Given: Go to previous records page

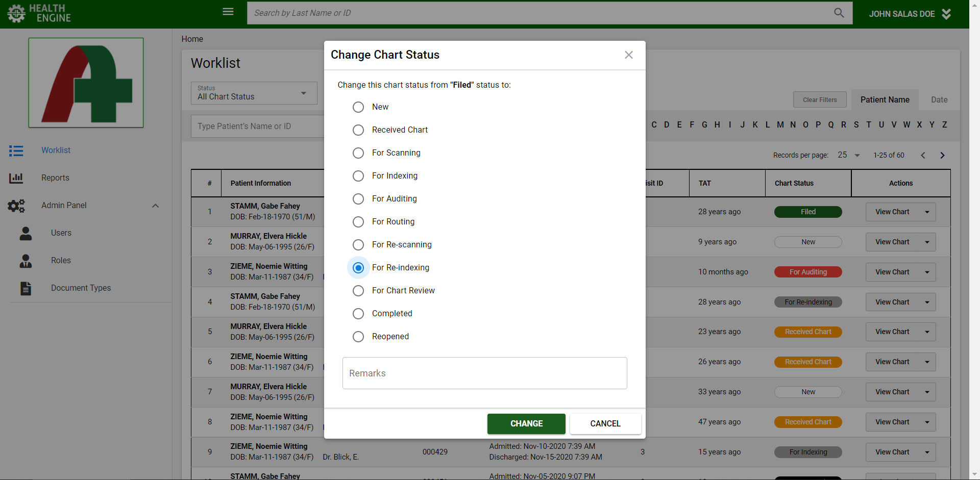Looking at the screenshot, I should (923, 156).
